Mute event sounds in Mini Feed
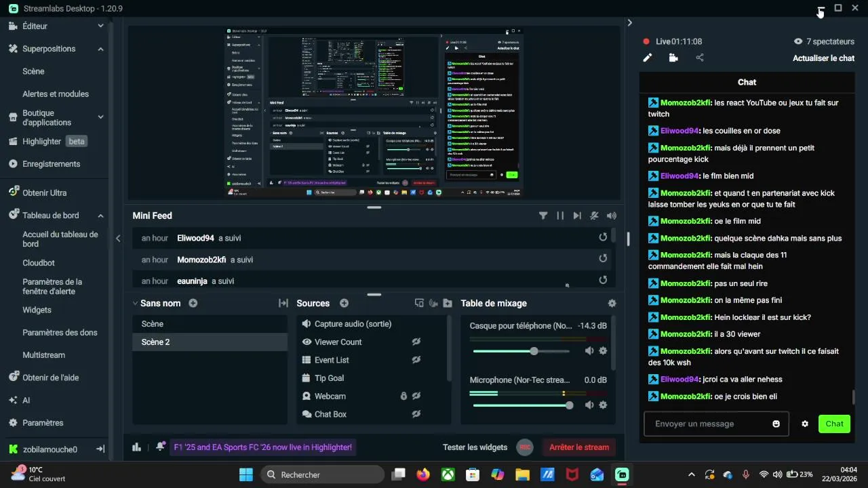 [594, 216]
